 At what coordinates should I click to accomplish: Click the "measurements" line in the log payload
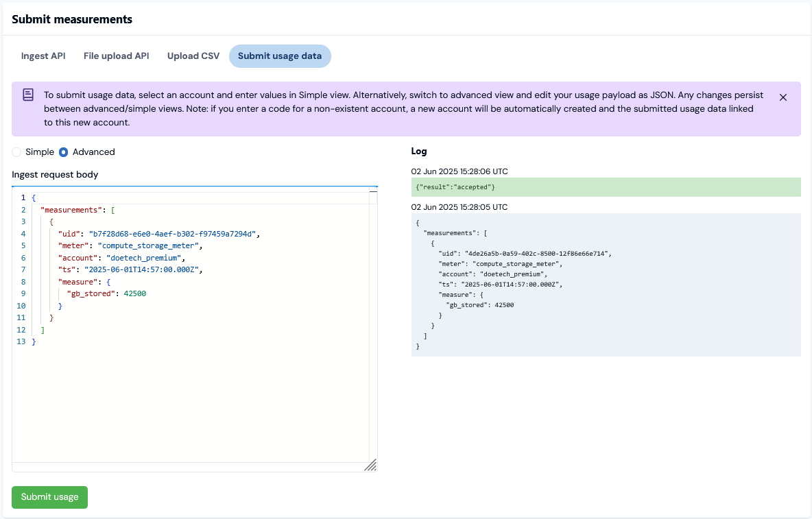[x=455, y=233]
